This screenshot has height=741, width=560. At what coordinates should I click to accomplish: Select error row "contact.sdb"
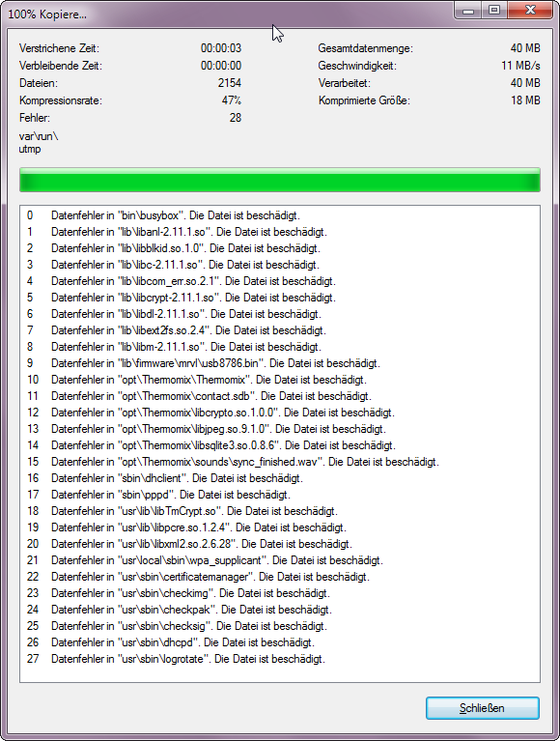pyautogui.click(x=280, y=396)
